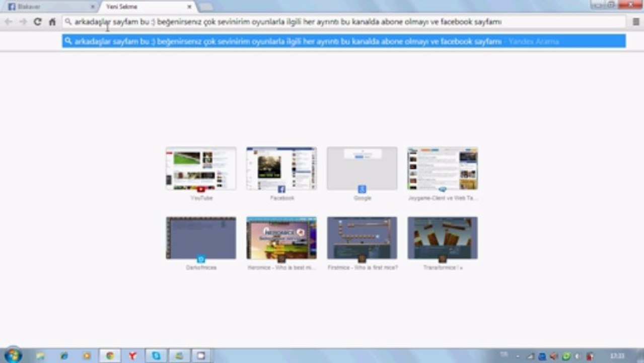Viewport: 644px width, 363px height.
Task: Click the 'Firstmice - Who is first mice?' label
Action: [363, 268]
